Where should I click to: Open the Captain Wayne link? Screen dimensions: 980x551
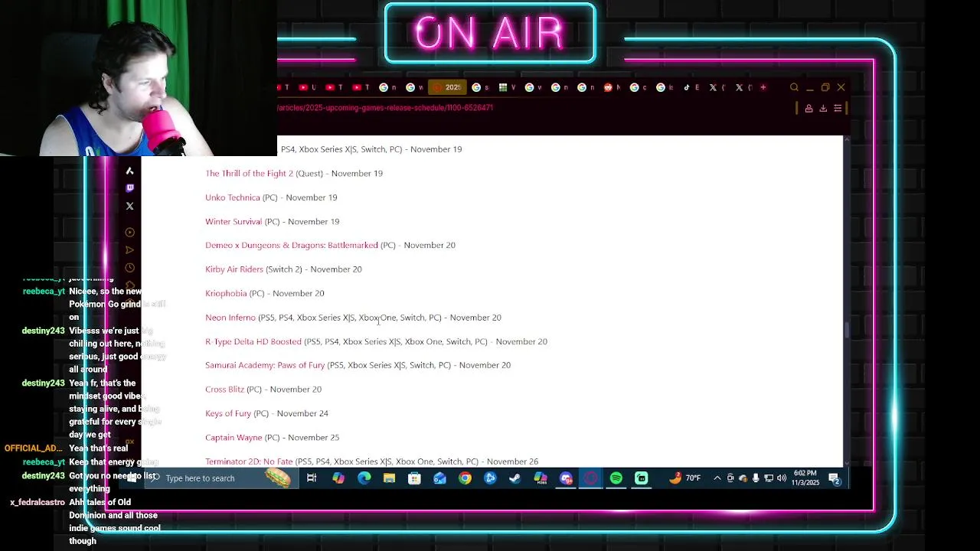(234, 438)
